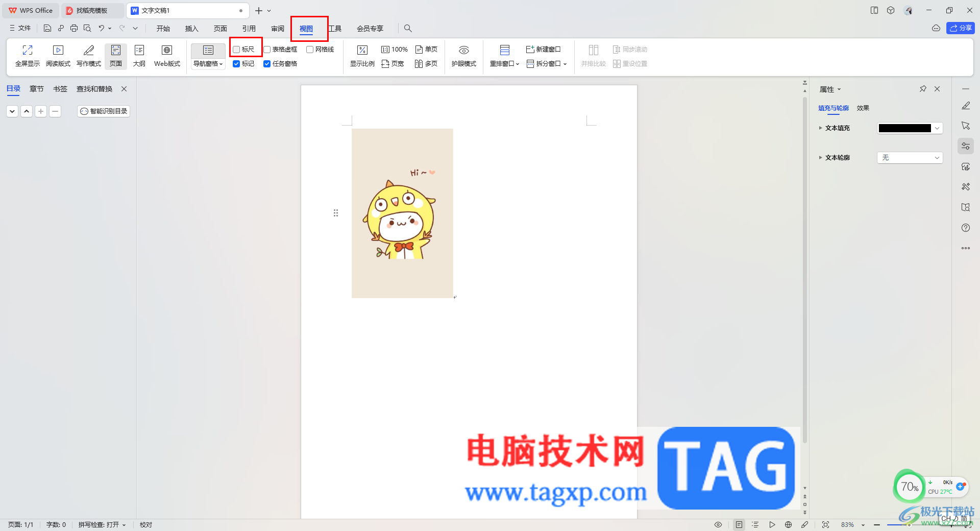Open the Review (审阅) ribbon tab

tap(278, 29)
